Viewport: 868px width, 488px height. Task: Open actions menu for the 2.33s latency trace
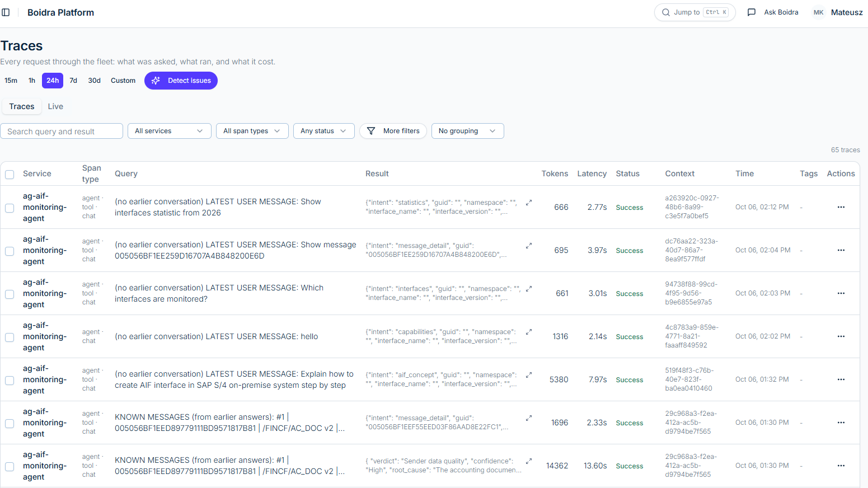coord(841,423)
